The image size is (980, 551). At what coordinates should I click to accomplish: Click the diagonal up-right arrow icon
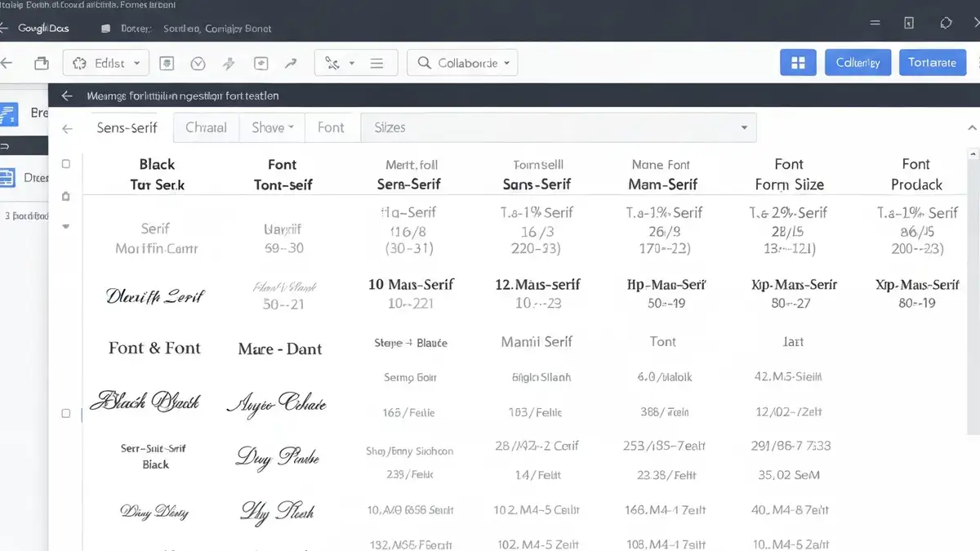(x=290, y=63)
